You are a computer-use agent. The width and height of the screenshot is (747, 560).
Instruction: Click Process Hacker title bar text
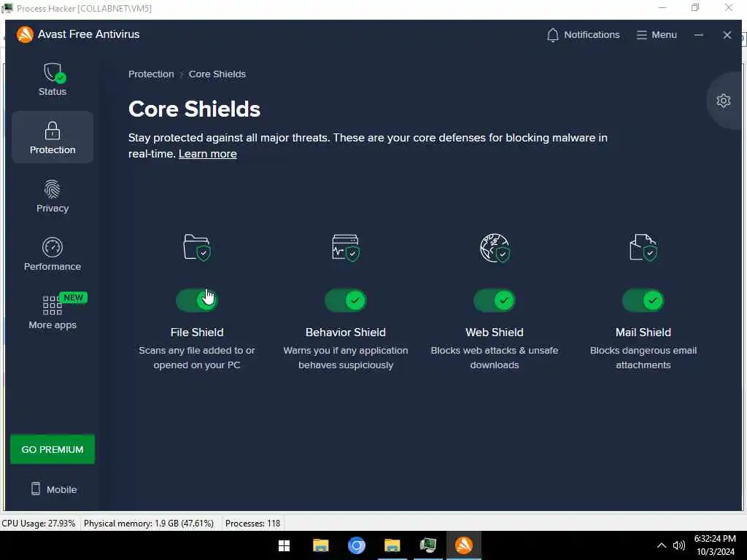[85, 9]
